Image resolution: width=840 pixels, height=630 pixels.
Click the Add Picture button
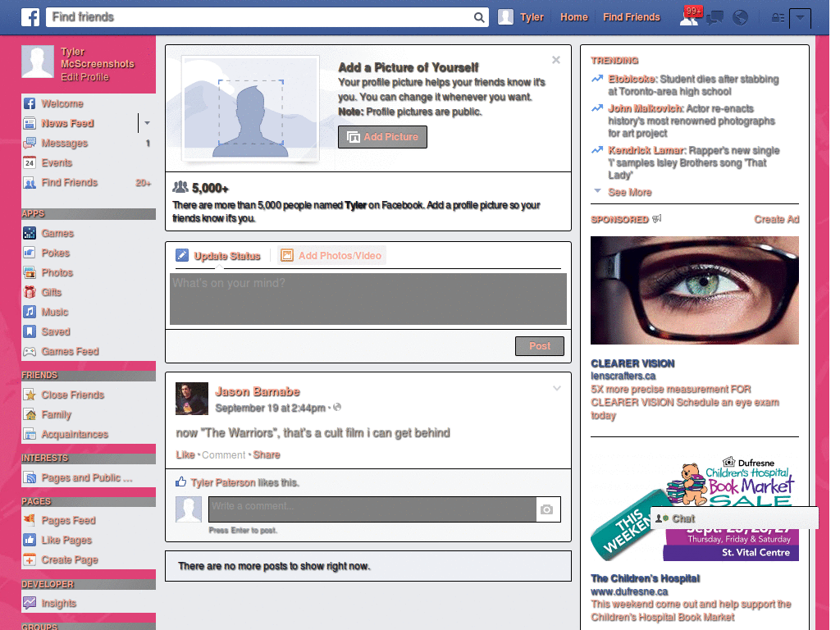(382, 137)
